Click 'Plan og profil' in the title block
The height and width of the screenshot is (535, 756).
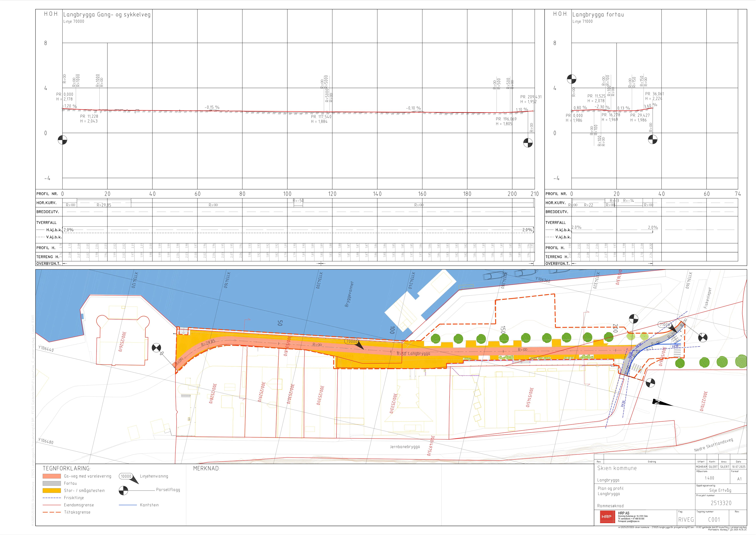click(x=610, y=489)
